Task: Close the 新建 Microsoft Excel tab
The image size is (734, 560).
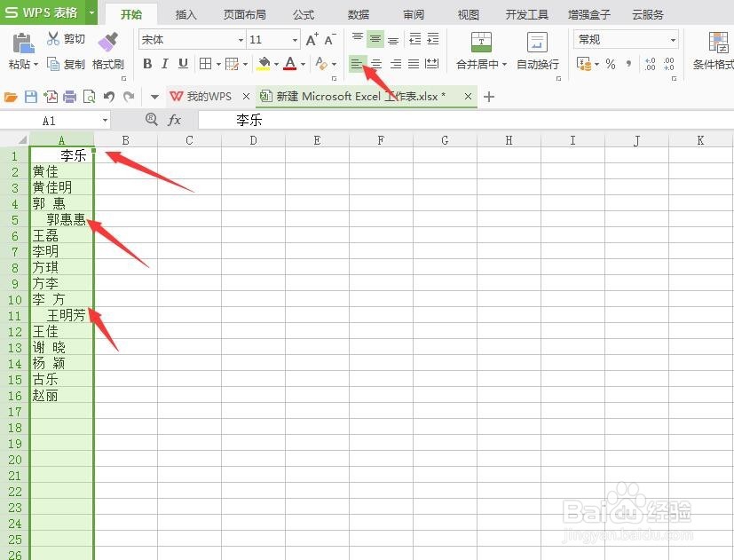Action: click(x=468, y=97)
